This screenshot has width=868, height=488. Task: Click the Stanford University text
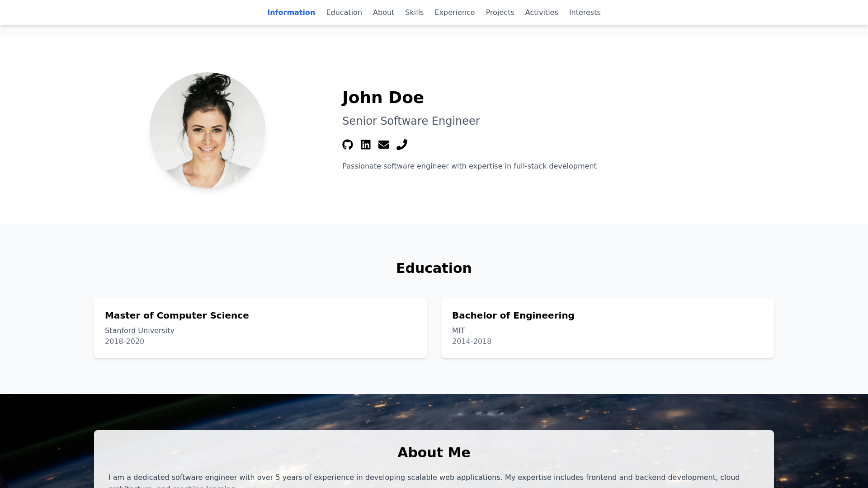pyautogui.click(x=139, y=331)
